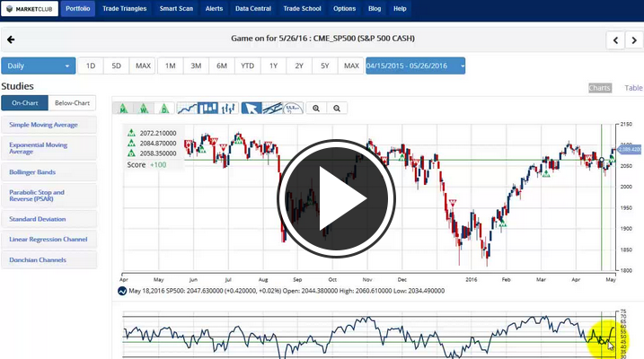Zoom out on the chart

coord(337,109)
